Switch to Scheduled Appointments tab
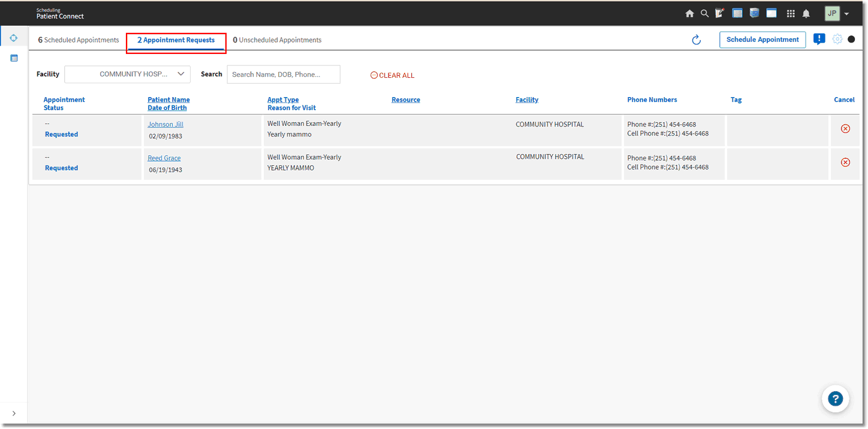 (79, 40)
